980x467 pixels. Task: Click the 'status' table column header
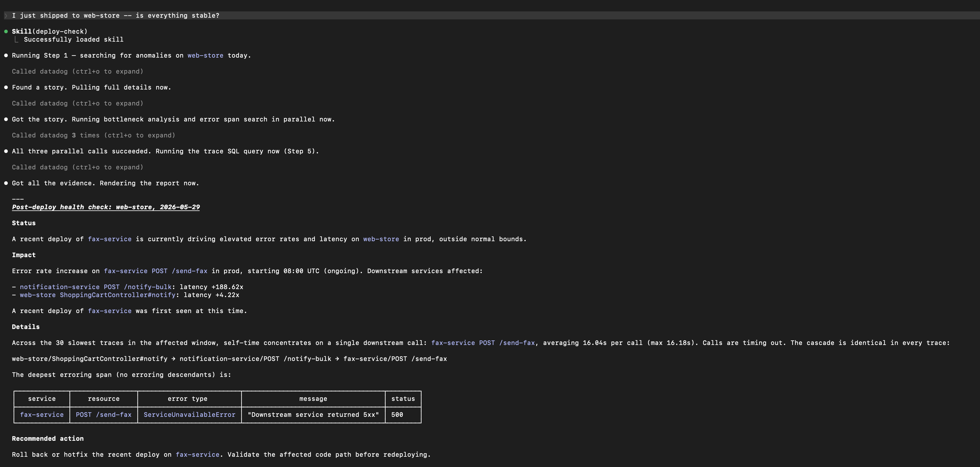403,399
